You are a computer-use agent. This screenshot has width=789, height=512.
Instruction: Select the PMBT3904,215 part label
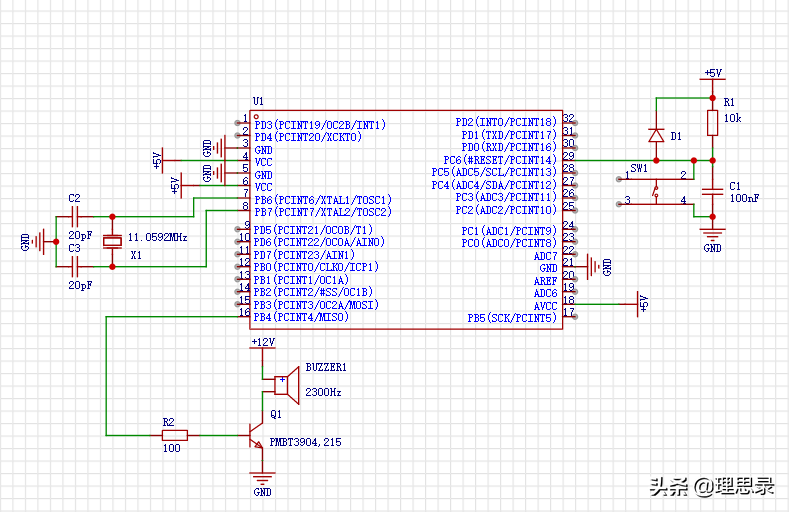305,442
